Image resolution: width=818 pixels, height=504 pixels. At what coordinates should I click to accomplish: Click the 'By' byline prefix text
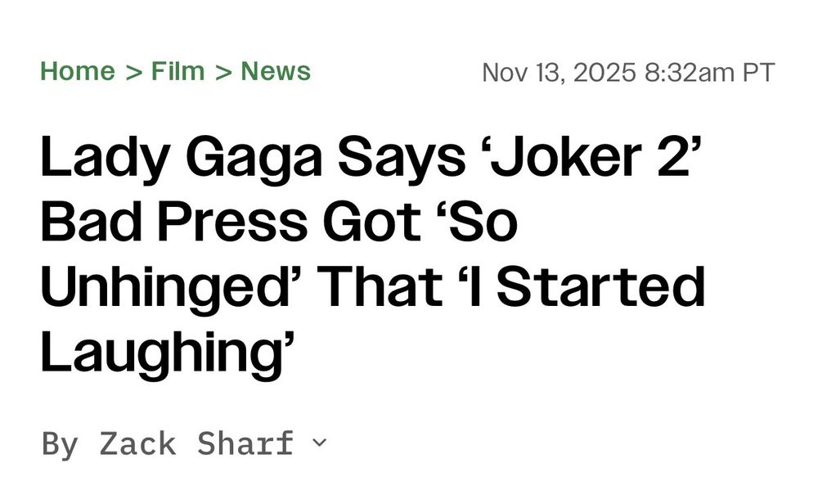pos(60,445)
